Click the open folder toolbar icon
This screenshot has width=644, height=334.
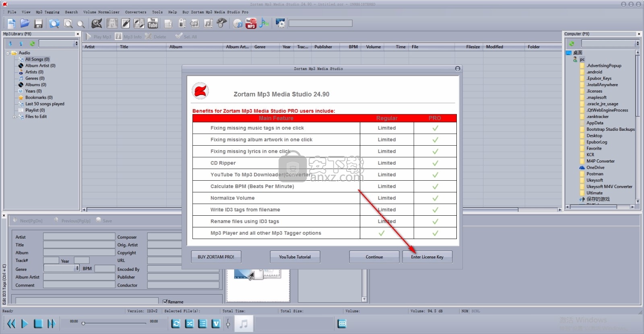click(25, 23)
